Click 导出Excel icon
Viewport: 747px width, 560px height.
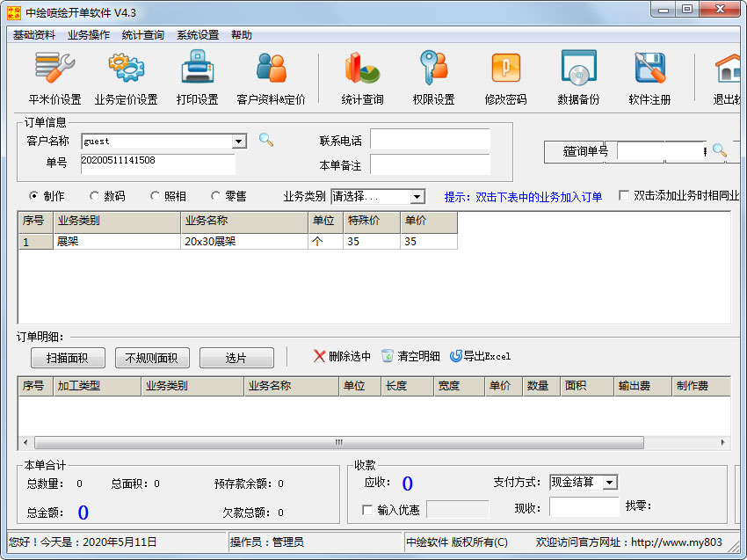pyautogui.click(x=455, y=356)
